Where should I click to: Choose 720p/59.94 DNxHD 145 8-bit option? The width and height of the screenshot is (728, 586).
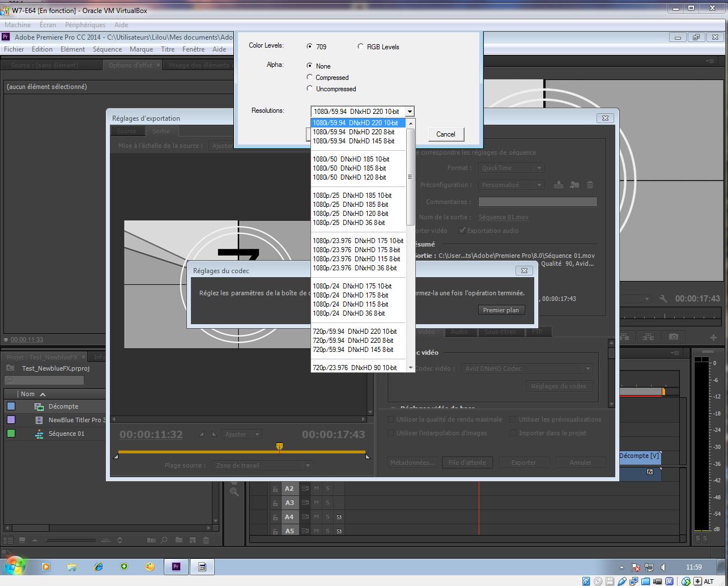click(353, 350)
